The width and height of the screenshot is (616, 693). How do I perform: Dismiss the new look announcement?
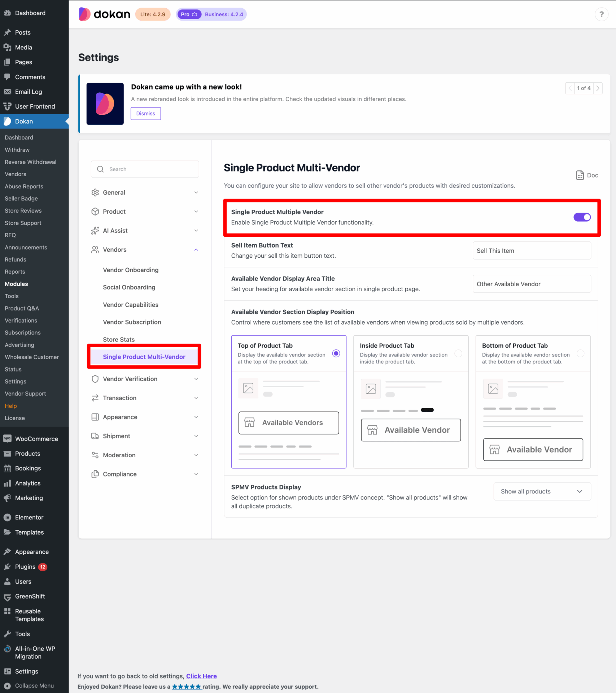(x=145, y=113)
